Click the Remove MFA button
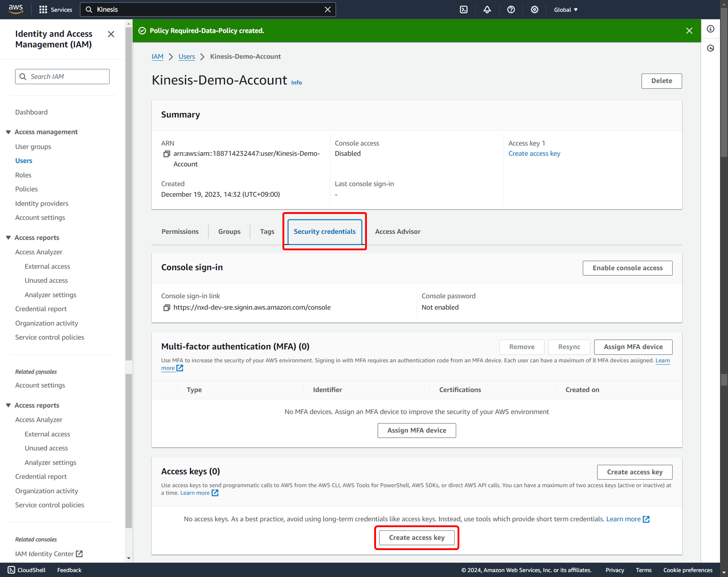This screenshot has width=728, height=577. [522, 347]
